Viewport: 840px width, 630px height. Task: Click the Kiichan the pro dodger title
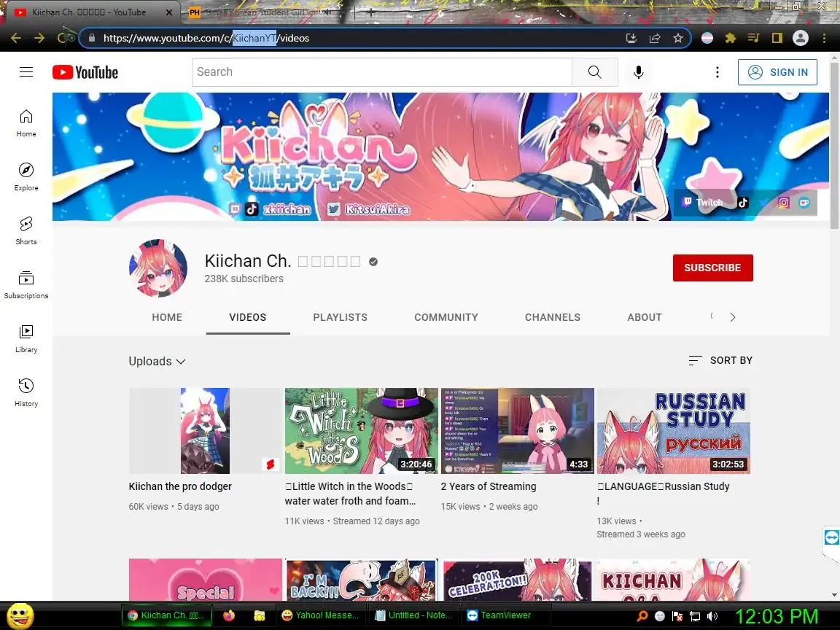click(x=180, y=486)
